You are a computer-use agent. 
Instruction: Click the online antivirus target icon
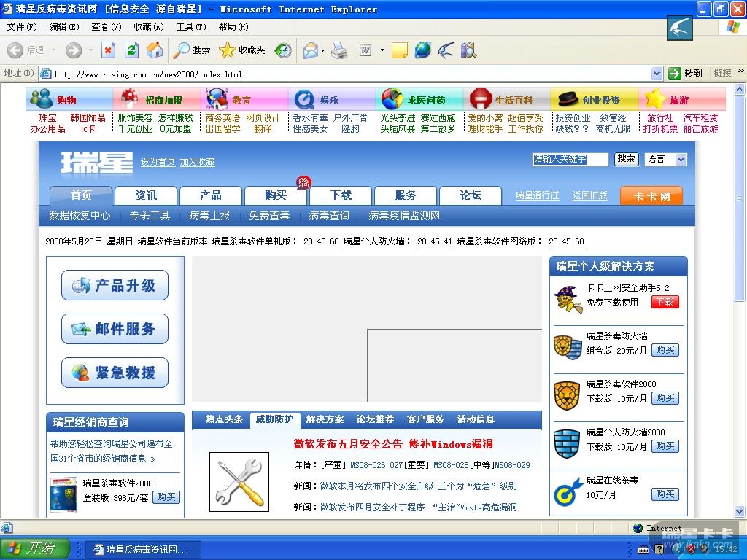click(568, 492)
